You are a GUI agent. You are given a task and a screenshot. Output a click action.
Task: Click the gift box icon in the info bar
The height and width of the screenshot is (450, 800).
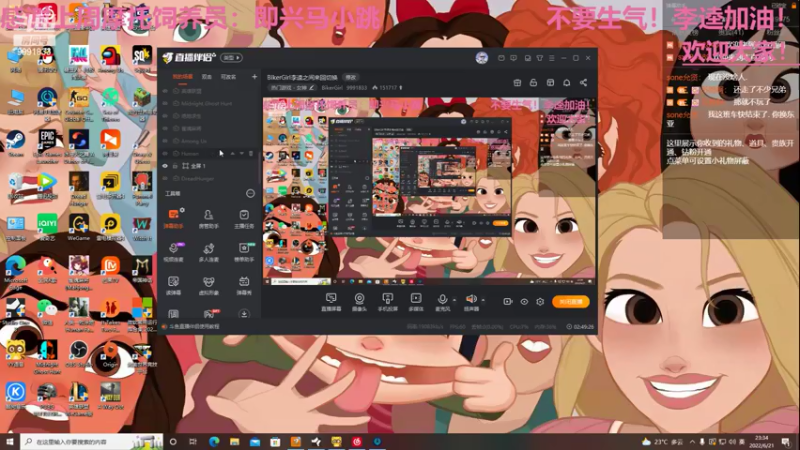pos(517,83)
